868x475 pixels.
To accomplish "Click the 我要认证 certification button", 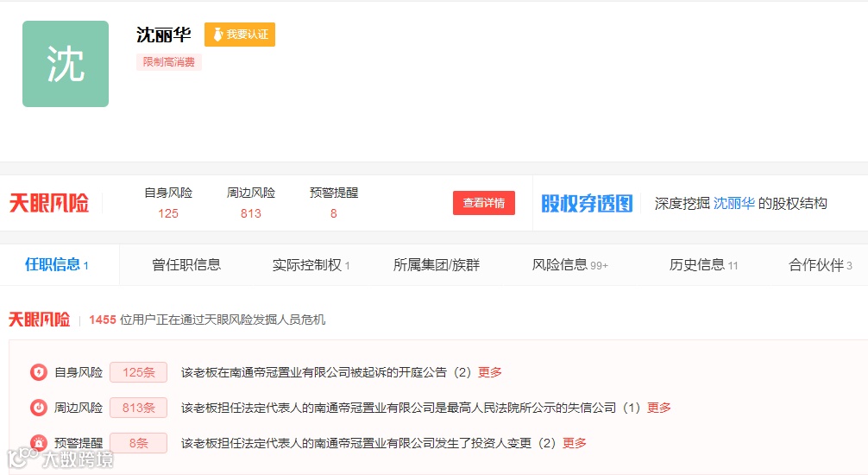I will (x=240, y=35).
